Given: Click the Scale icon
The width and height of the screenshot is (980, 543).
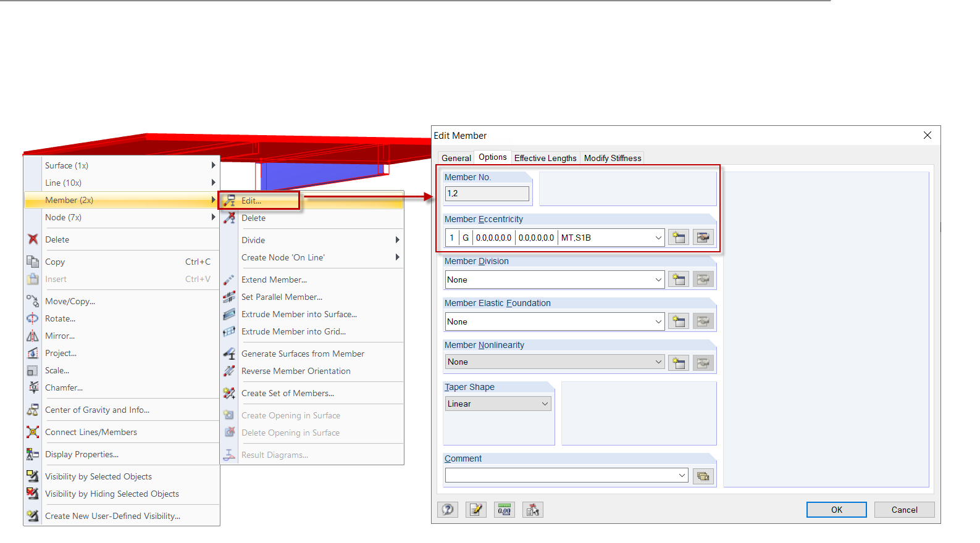Looking at the screenshot, I should [x=33, y=370].
